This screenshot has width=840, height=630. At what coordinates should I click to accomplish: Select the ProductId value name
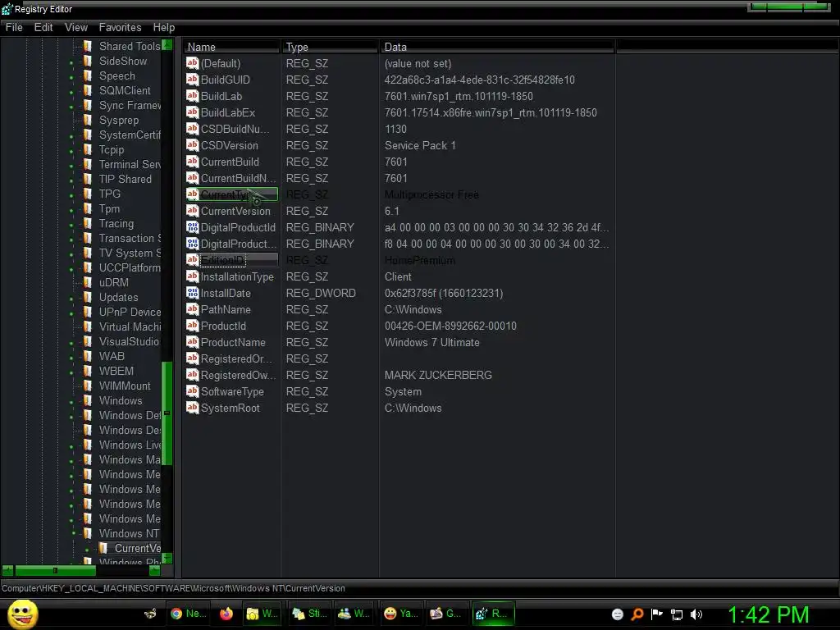click(x=223, y=326)
